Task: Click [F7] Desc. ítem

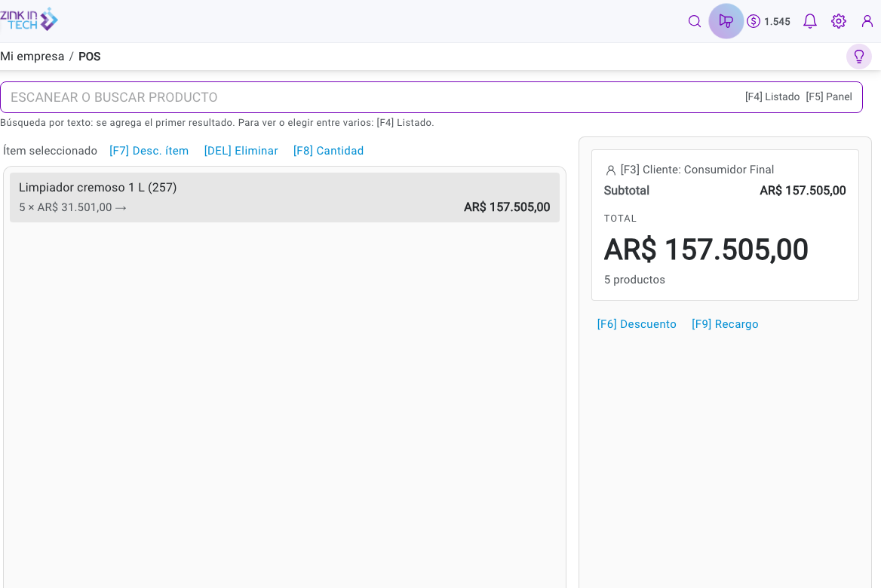Action: pos(149,151)
